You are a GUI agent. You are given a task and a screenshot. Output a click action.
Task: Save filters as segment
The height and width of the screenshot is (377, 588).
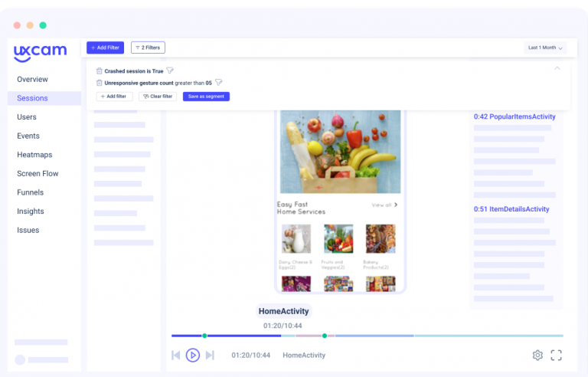(x=206, y=97)
